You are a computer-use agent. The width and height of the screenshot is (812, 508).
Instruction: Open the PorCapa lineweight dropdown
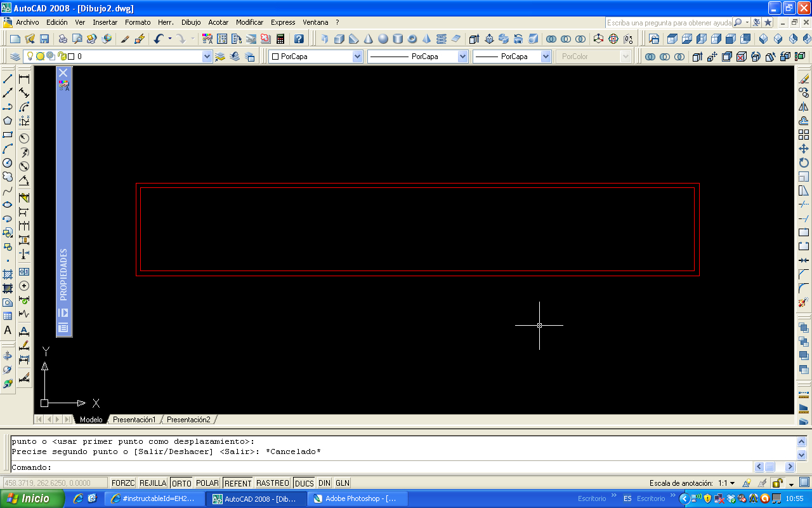546,57
